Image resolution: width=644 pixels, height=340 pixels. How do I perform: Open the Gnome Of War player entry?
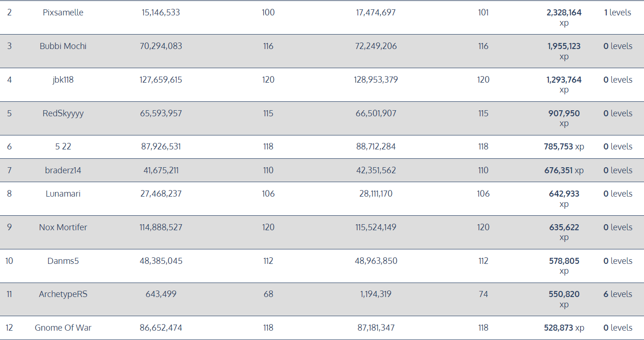tap(63, 328)
